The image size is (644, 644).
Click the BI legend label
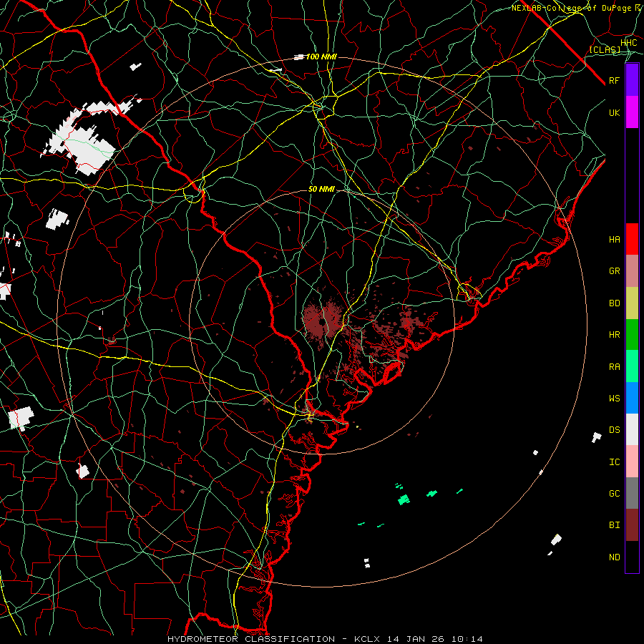point(615,525)
